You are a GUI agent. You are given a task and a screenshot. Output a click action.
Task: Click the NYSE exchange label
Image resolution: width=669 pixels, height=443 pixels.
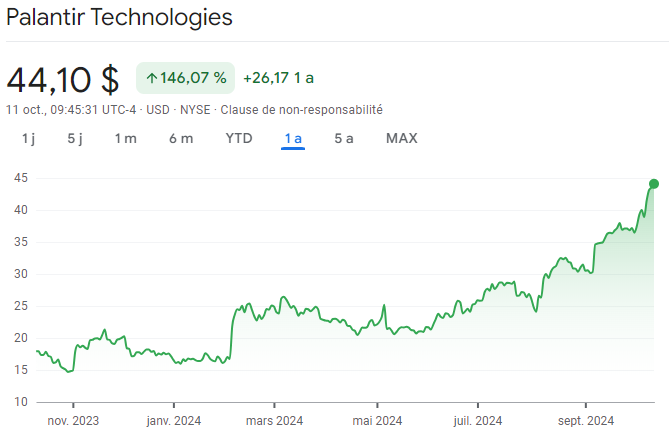tap(195, 110)
